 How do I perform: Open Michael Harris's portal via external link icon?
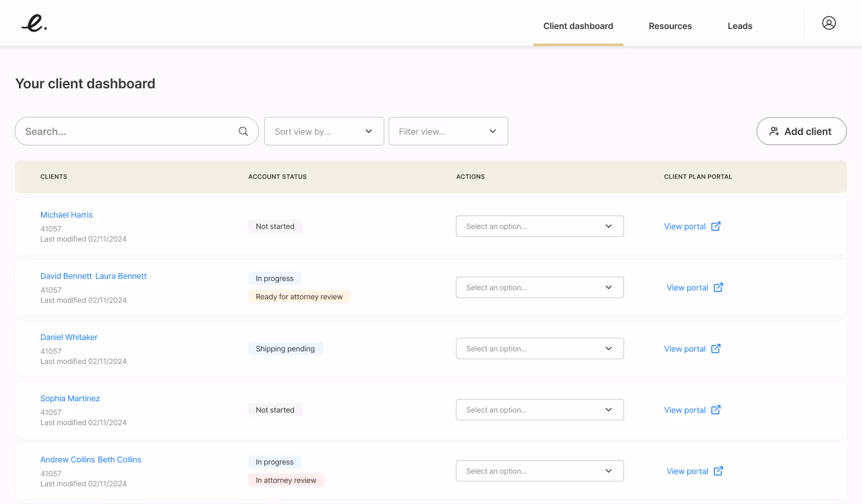point(716,226)
